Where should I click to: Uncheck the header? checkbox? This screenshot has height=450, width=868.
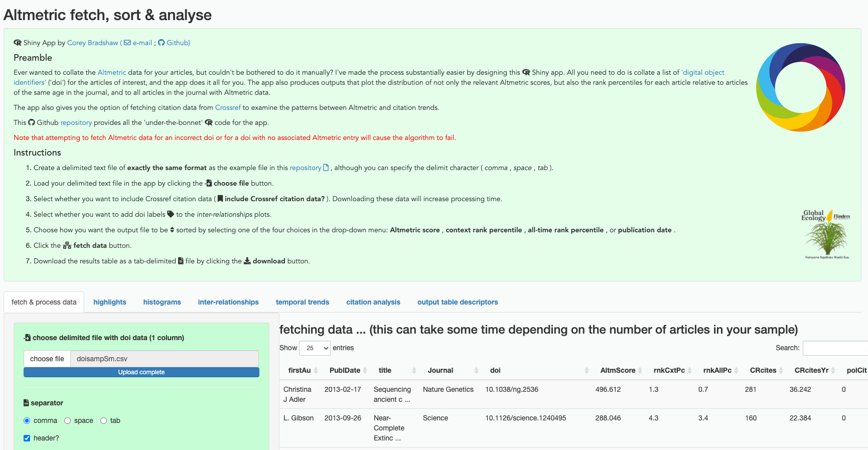click(27, 438)
